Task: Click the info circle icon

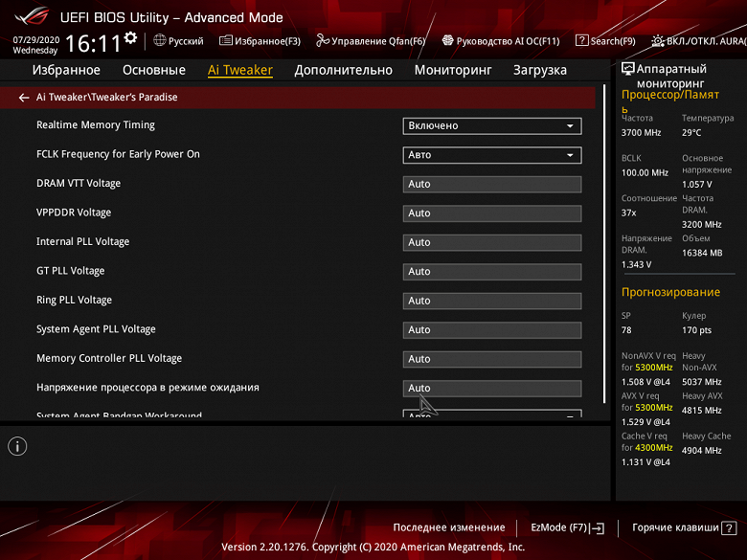Action: point(17,446)
